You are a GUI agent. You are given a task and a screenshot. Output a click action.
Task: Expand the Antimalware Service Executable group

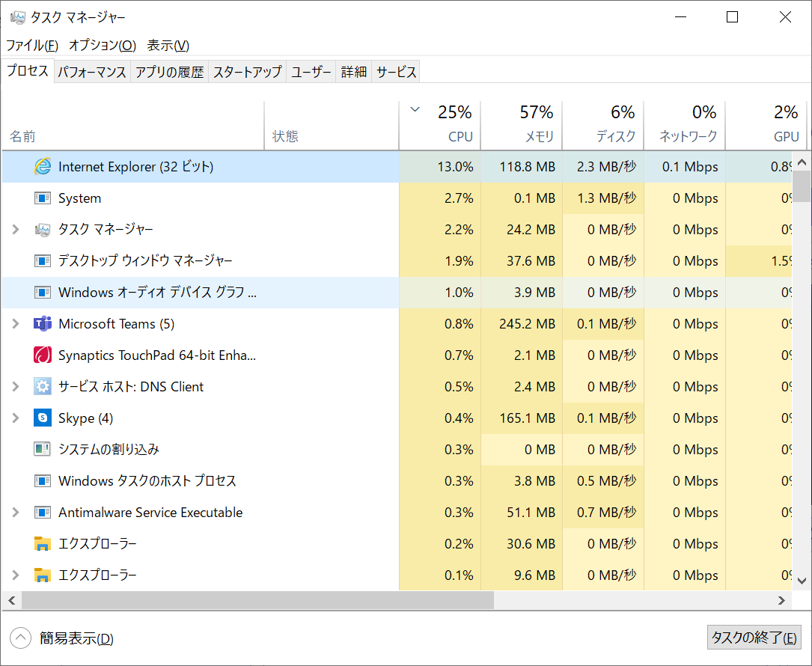(16, 513)
